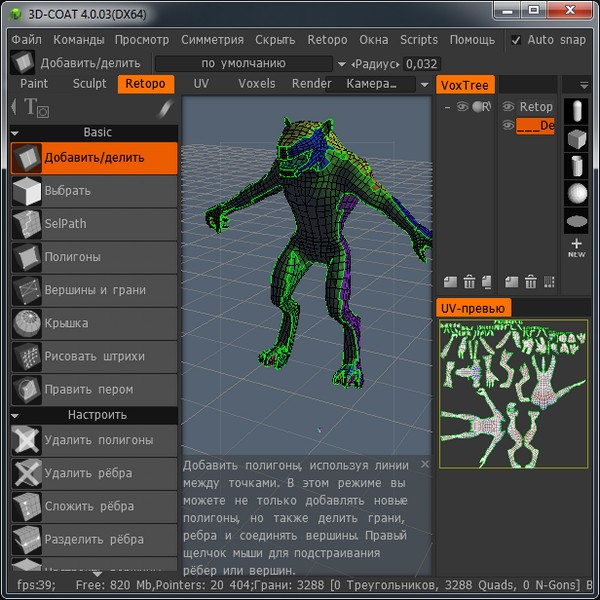Pick the Рисовать штрихи strokes tool
The image size is (600, 600).
[94, 356]
